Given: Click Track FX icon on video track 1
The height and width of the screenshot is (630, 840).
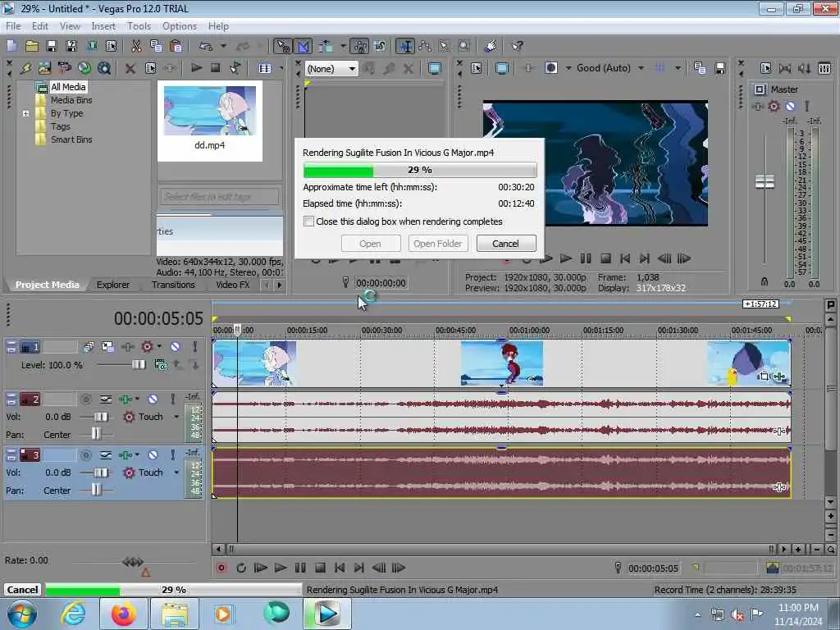Looking at the screenshot, I should (x=127, y=347).
